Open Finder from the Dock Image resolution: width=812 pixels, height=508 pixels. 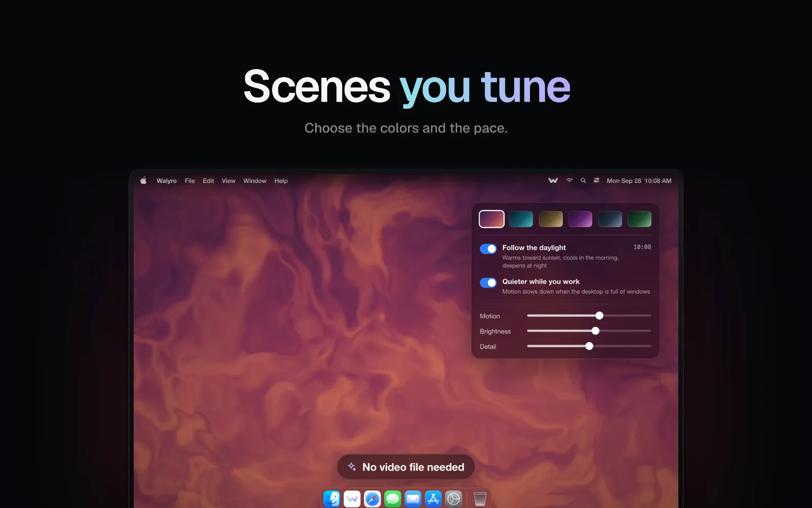coord(332,499)
